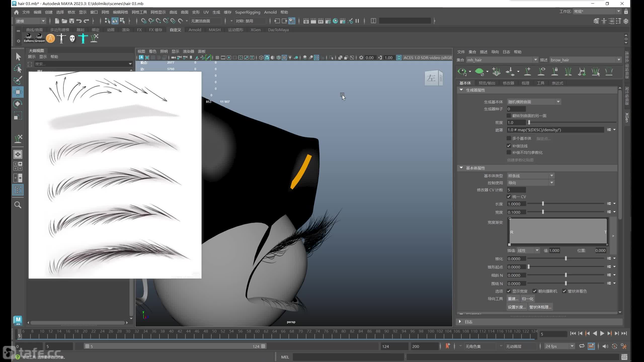Uncheck 朝向摄影机 option

tap(535, 291)
